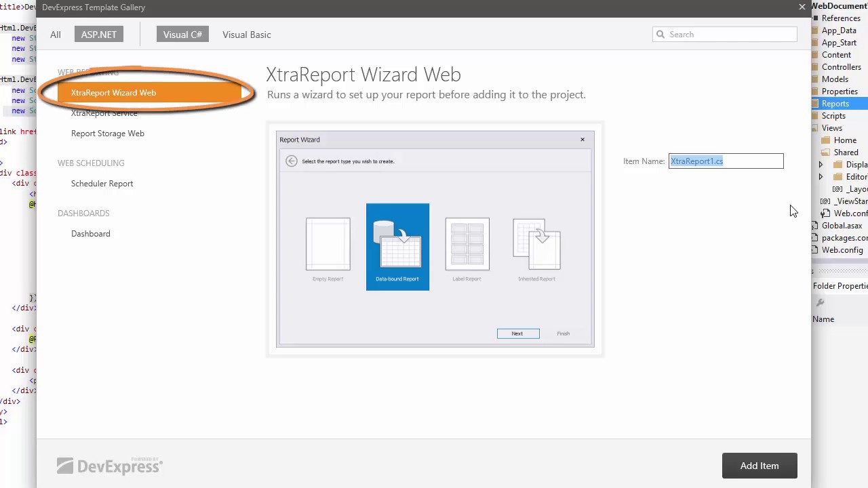Click the back arrow in the Report Wizard preview
Viewport: 868px width, 488px height.
(292, 161)
